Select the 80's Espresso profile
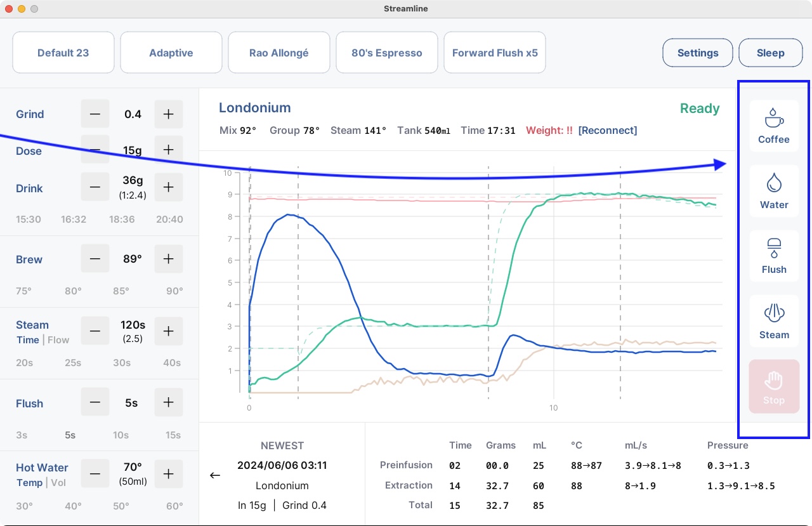Image resolution: width=812 pixels, height=526 pixels. [386, 53]
